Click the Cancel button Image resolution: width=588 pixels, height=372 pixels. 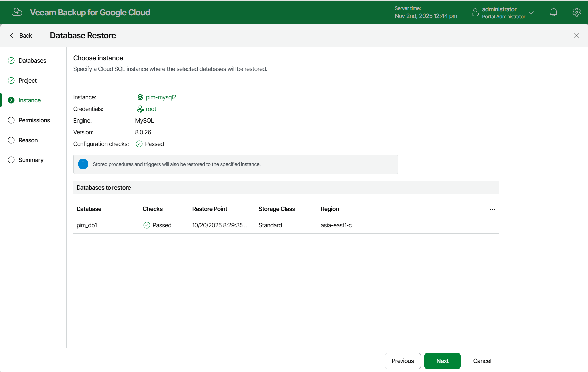pyautogui.click(x=482, y=361)
